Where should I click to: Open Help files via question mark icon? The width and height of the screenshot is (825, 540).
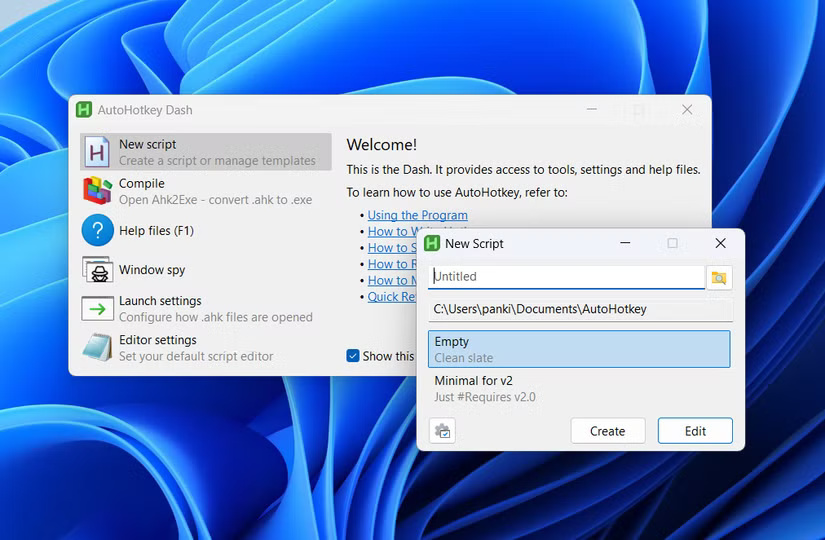pyautogui.click(x=97, y=230)
